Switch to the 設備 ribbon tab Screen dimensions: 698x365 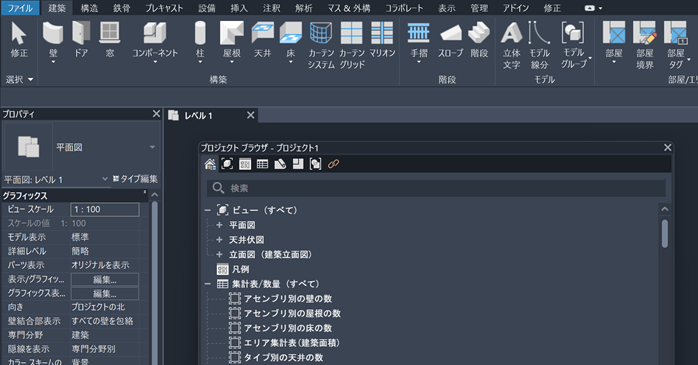pos(207,8)
